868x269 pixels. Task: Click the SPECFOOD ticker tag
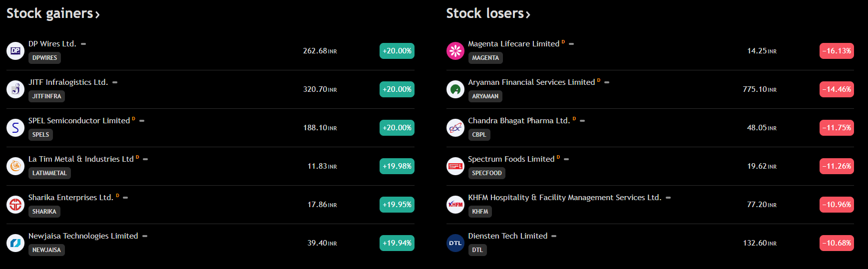(x=486, y=173)
